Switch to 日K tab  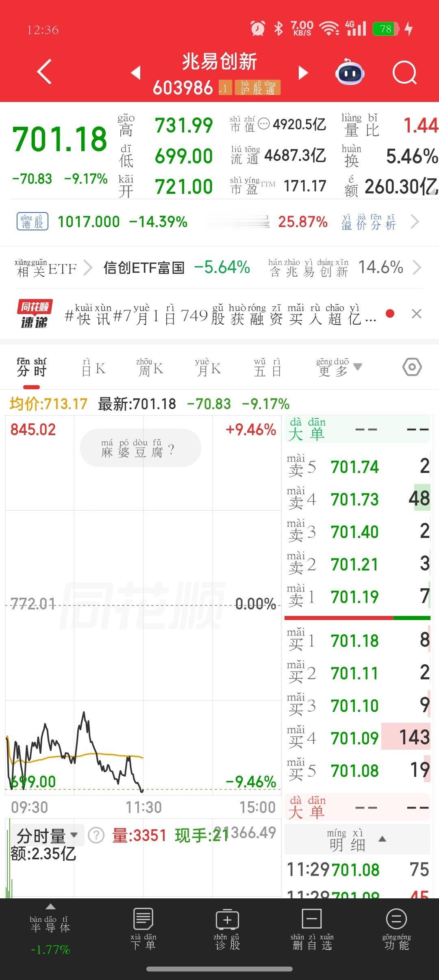pyautogui.click(x=93, y=367)
